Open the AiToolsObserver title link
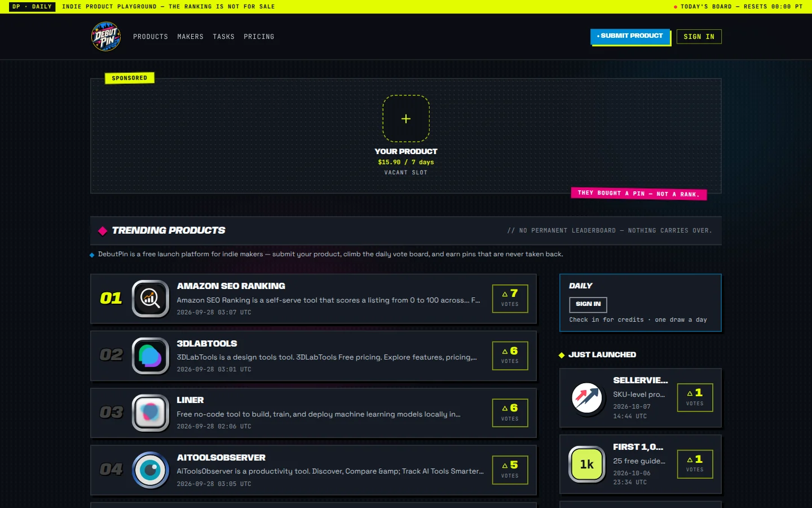Image resolution: width=812 pixels, height=508 pixels. coord(221,458)
